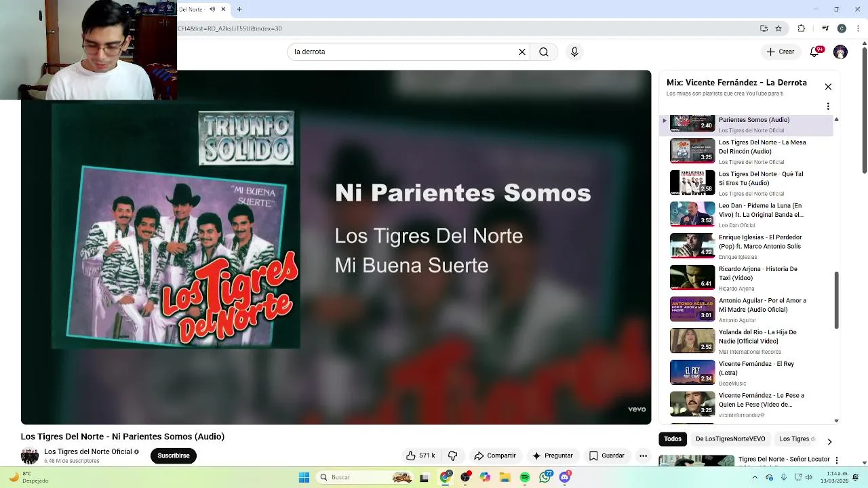Start voice search with the microphone
This screenshot has width=868, height=488.
[x=574, y=52]
